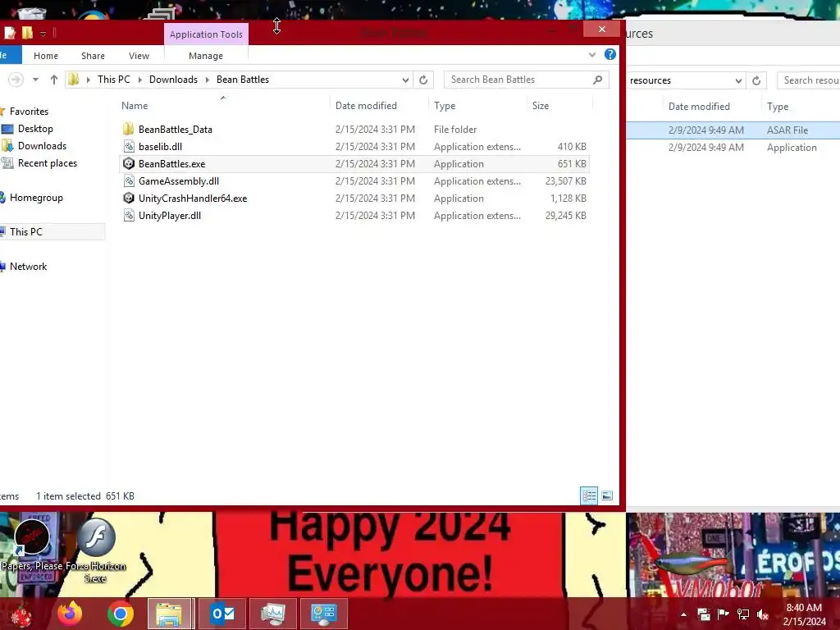The width and height of the screenshot is (840, 630).
Task: Select Recent places in navigation pane
Action: [47, 163]
